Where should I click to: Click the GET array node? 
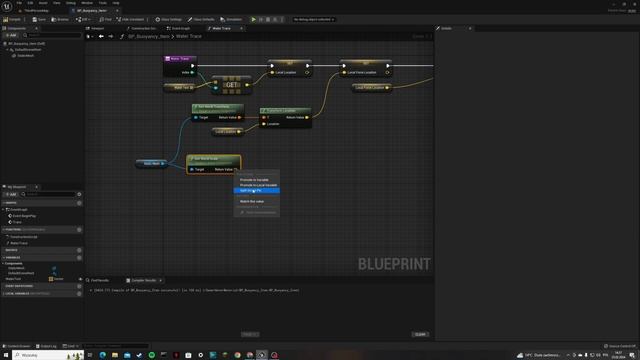231,85
